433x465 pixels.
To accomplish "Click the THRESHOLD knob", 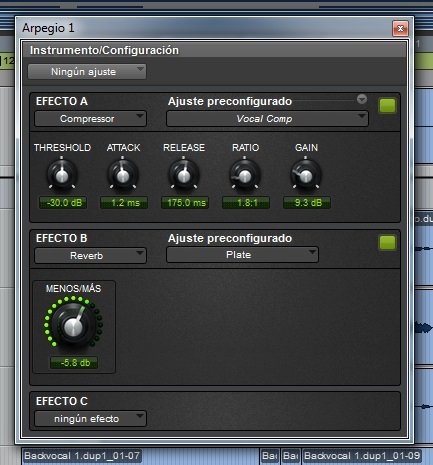I will 62,175.
